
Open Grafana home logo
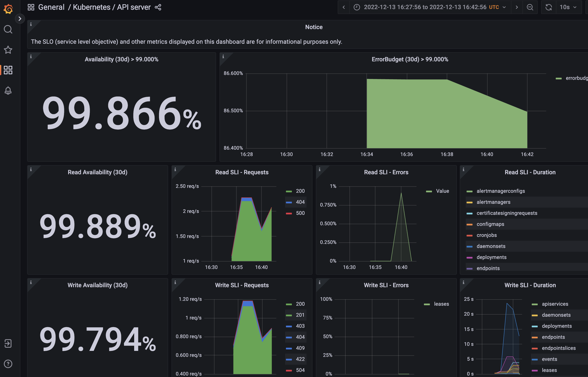(x=8, y=9)
